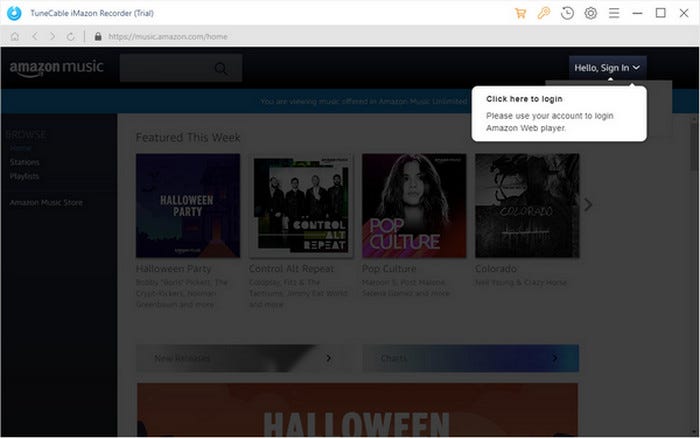
Task: Click the search magnifier icon
Action: tap(221, 69)
